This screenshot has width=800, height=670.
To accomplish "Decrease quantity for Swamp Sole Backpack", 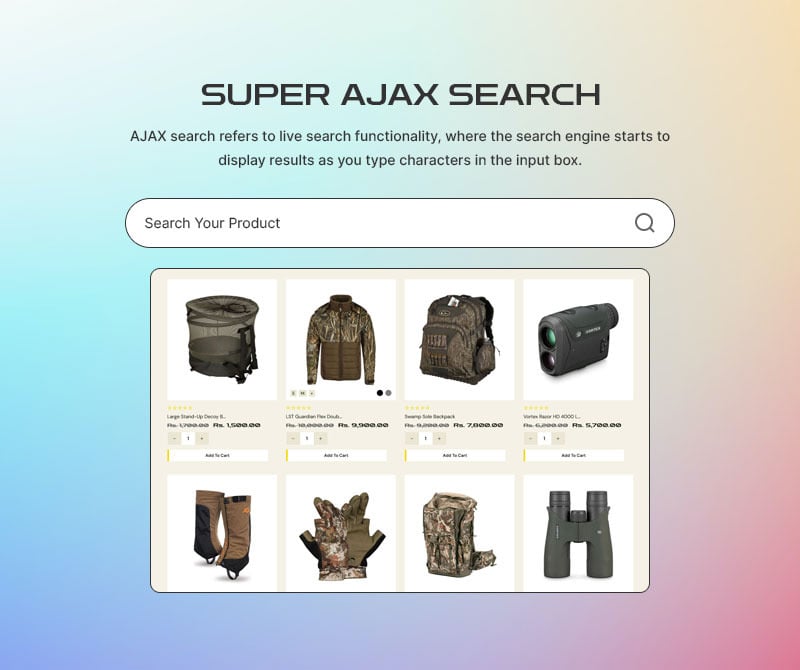I will point(412,438).
